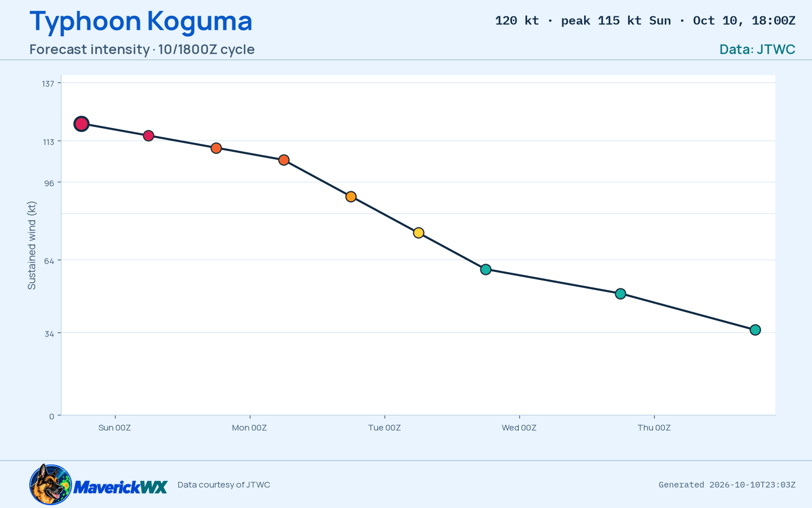The height and width of the screenshot is (508, 812).
Task: Click the 120 kt peak summary line
Action: (x=645, y=21)
